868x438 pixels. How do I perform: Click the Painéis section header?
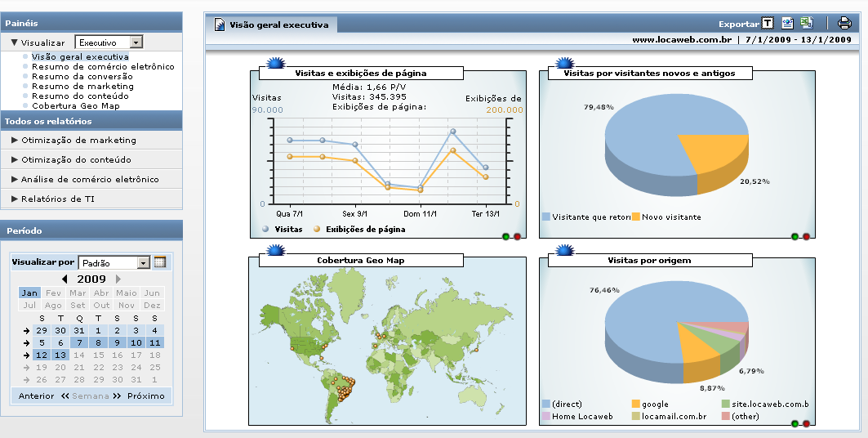pyautogui.click(x=91, y=23)
